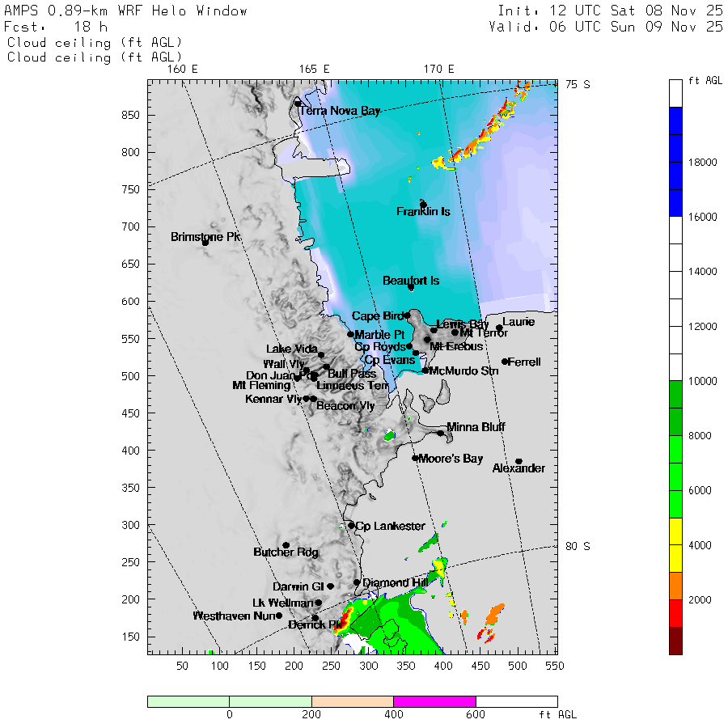Click the 'Diamond Hill' label
This screenshot has height=728, width=728.
395,582
